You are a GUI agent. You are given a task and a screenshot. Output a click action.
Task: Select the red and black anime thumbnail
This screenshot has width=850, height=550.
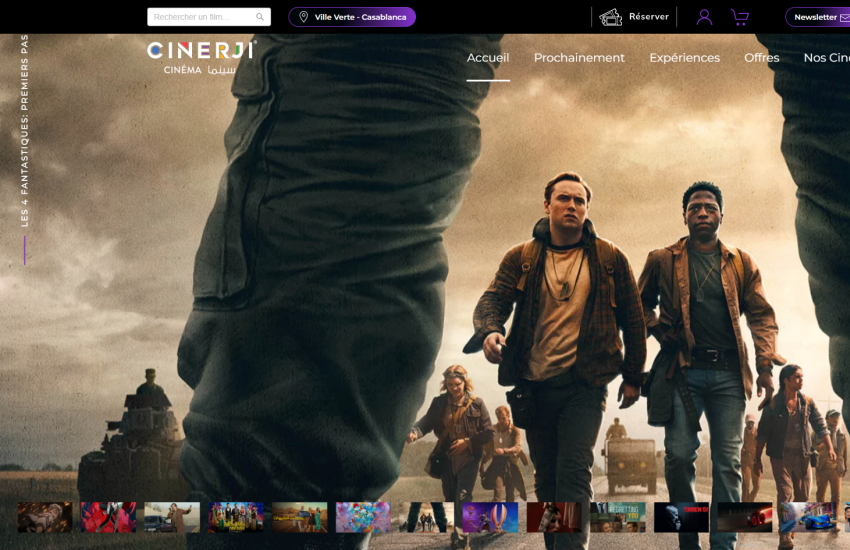point(108,517)
